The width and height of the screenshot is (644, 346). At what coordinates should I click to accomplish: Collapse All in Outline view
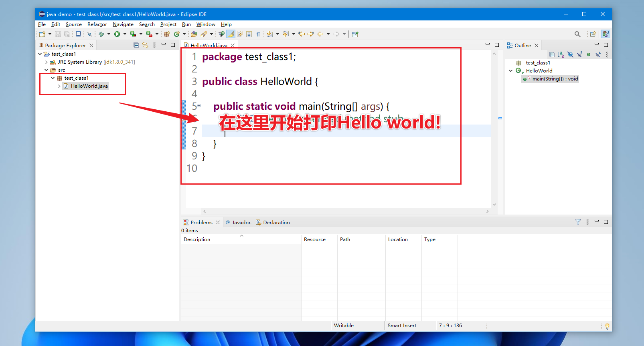(552, 54)
